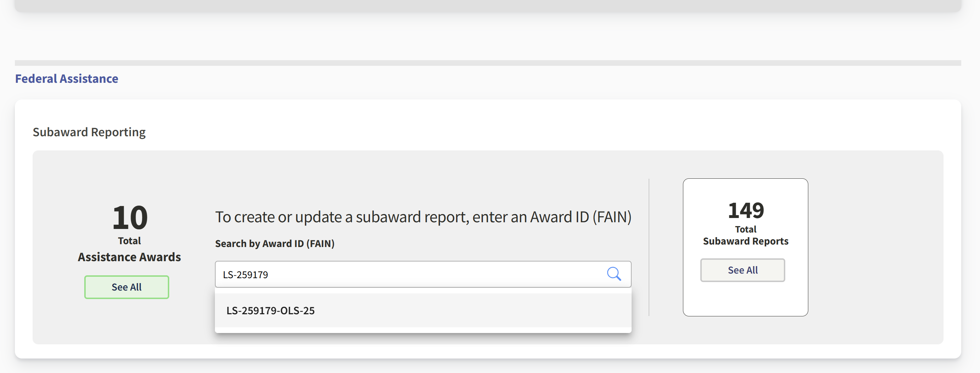Viewport: 980px width, 373px height.
Task: Click empty area of Award ID search field
Action: click(418, 274)
